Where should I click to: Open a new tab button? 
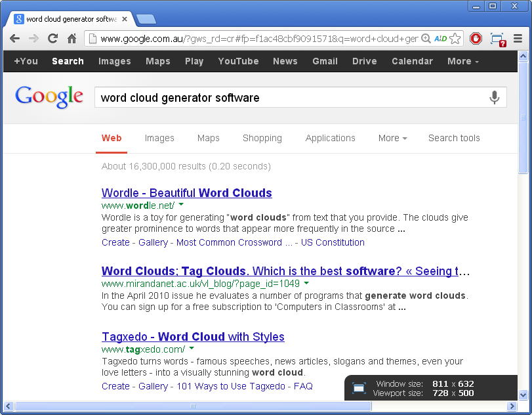[x=146, y=19]
